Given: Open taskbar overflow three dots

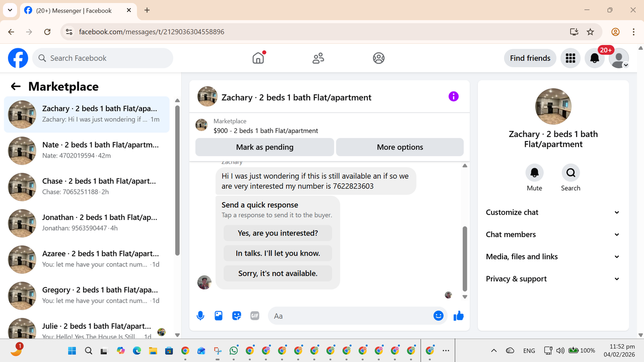Looking at the screenshot, I should click(x=446, y=350).
